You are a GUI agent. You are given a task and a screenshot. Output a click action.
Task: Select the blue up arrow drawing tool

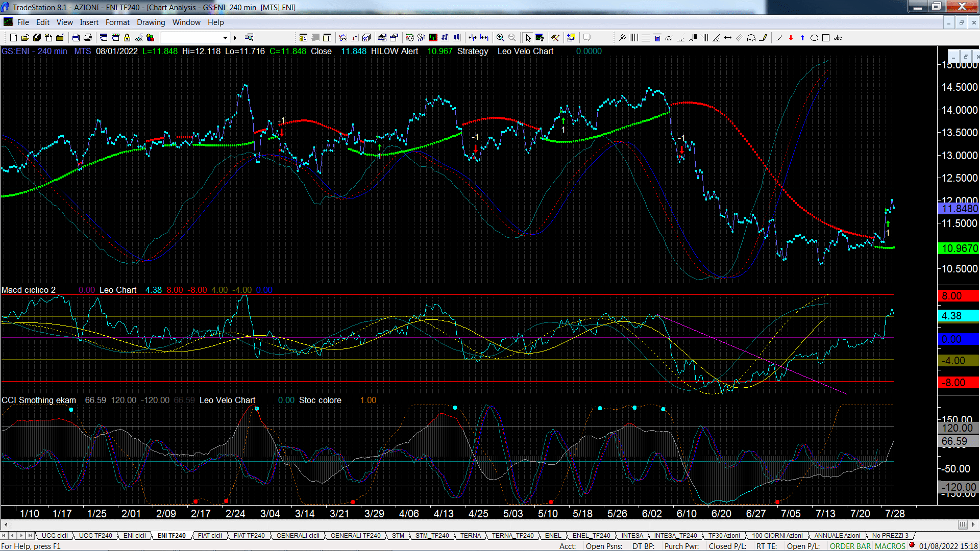coord(802,38)
